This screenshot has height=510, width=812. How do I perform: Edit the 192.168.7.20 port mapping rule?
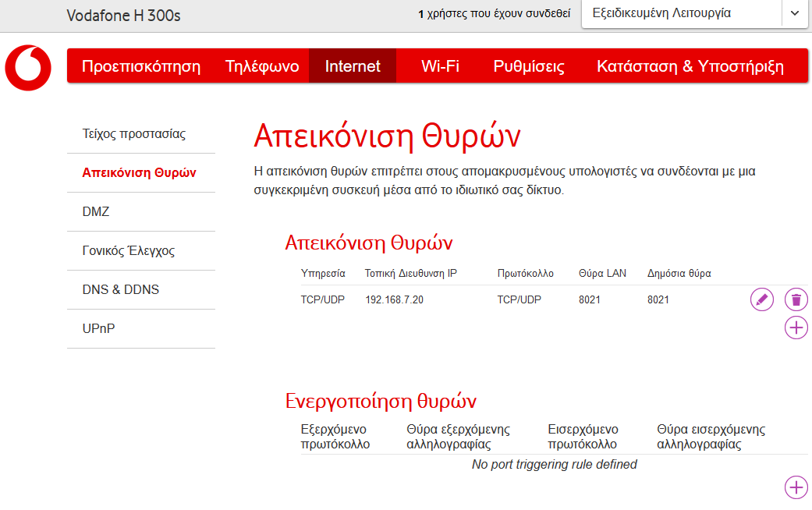(762, 299)
